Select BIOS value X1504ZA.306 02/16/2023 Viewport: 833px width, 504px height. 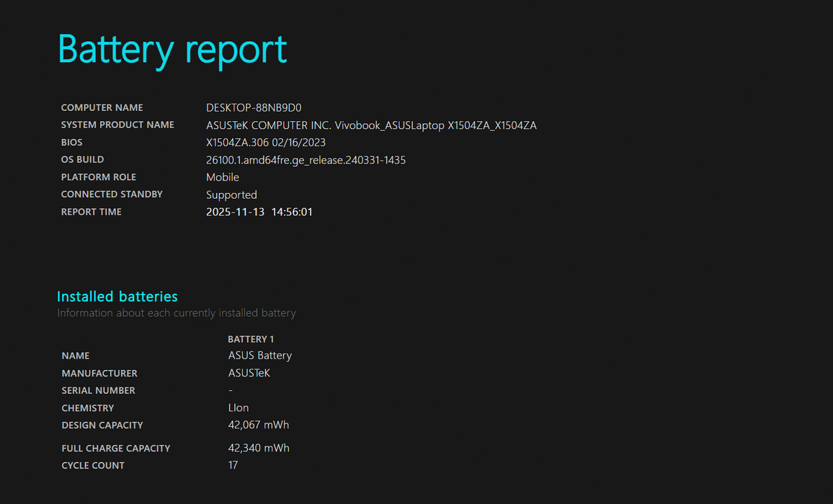point(266,143)
